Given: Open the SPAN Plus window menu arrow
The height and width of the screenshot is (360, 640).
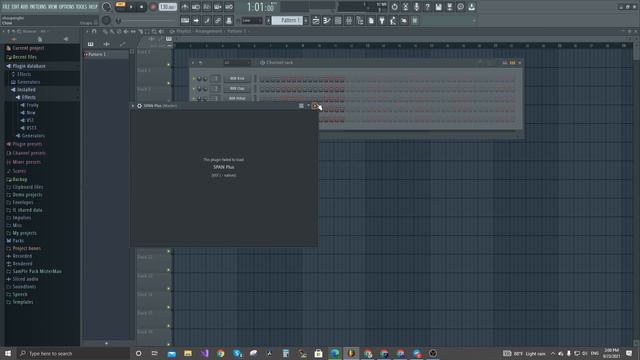Looking at the screenshot, I should 133,106.
